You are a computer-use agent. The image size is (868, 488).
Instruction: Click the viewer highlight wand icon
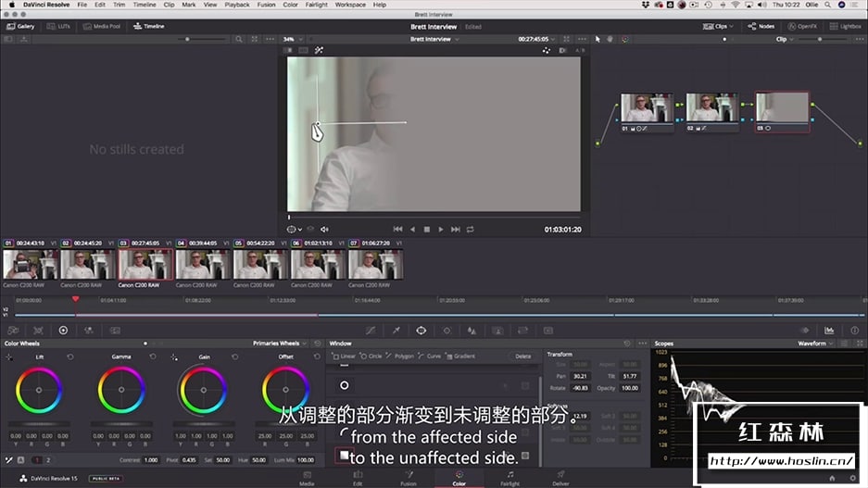[319, 50]
